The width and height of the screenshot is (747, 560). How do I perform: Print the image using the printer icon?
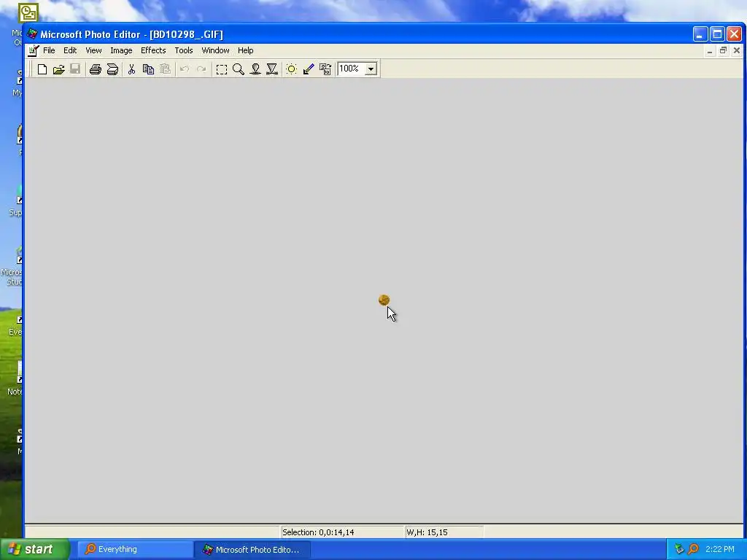(96, 69)
